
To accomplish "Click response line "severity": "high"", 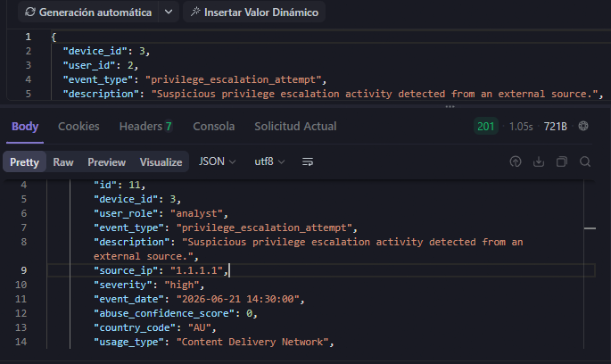I will (x=149, y=285).
